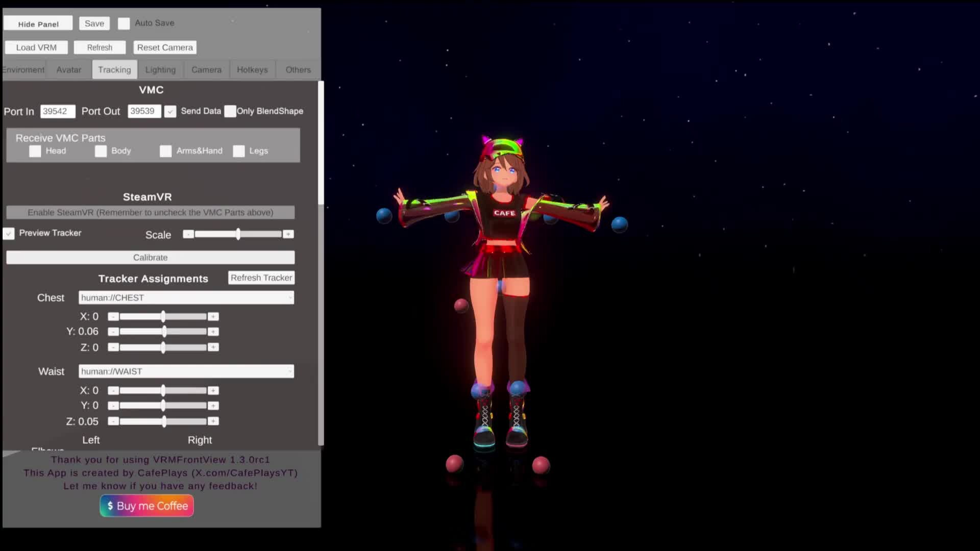Disable the Send Data checkbox

[170, 111]
